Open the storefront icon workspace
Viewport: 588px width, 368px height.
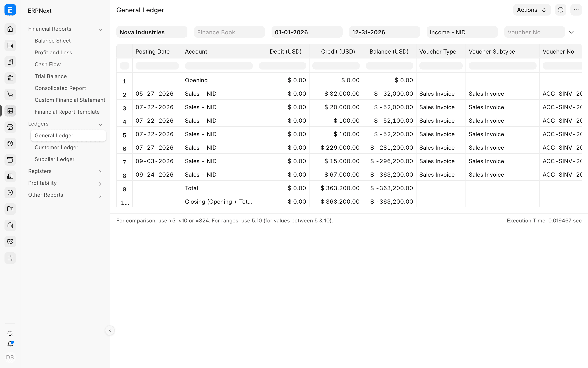tap(10, 127)
